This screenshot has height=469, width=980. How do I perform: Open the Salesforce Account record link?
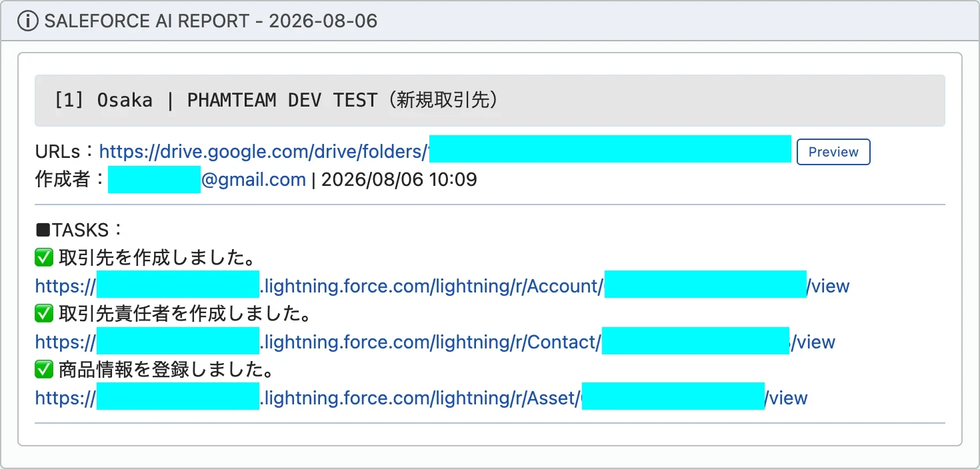coord(442,286)
